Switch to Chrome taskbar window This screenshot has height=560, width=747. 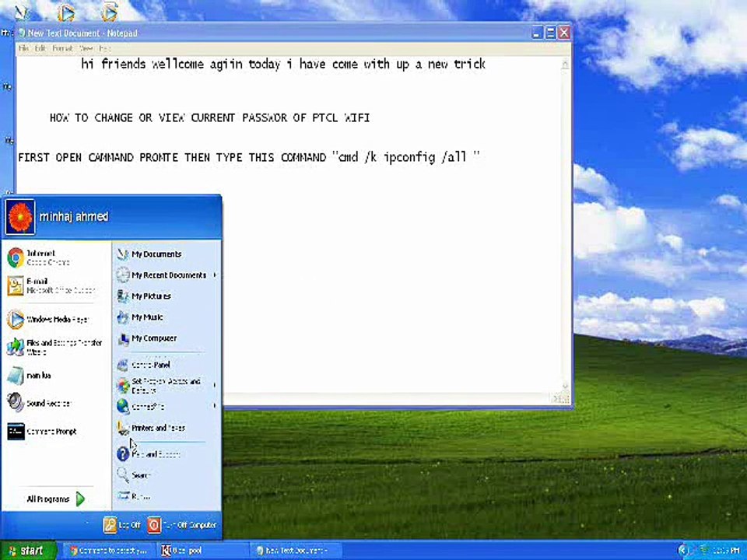pyautogui.click(x=109, y=551)
